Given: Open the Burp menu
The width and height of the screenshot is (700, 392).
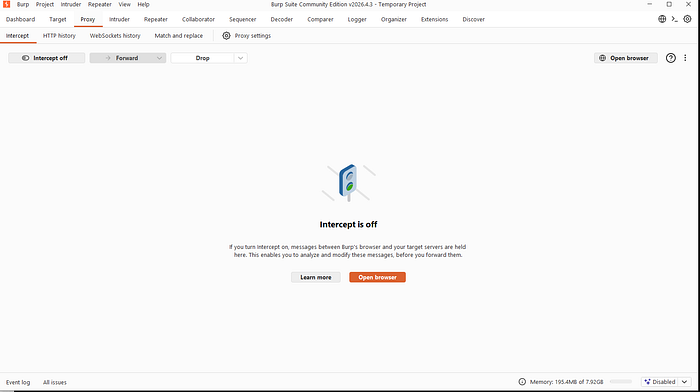Looking at the screenshot, I should (x=23, y=4).
